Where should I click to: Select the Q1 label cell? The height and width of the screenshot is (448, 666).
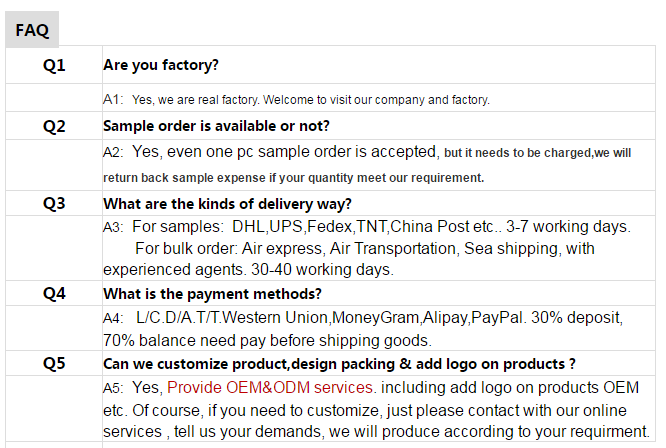pyautogui.click(x=54, y=65)
